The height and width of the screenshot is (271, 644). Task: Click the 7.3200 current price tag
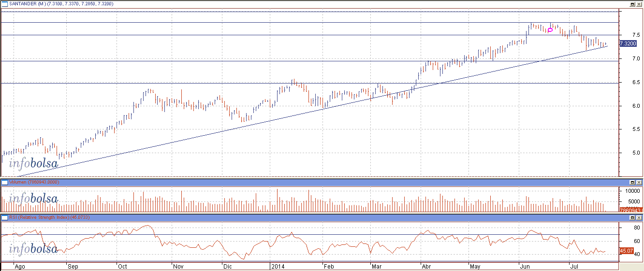point(628,43)
